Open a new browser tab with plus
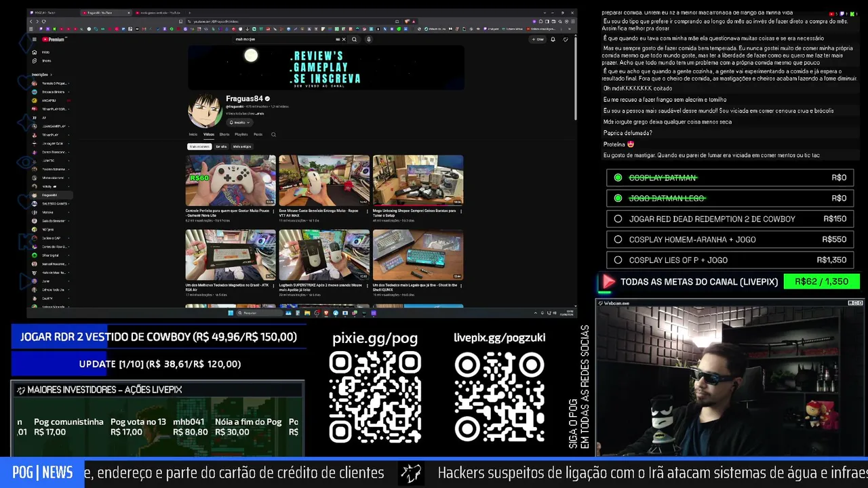868x488 pixels. pyautogui.click(x=189, y=13)
